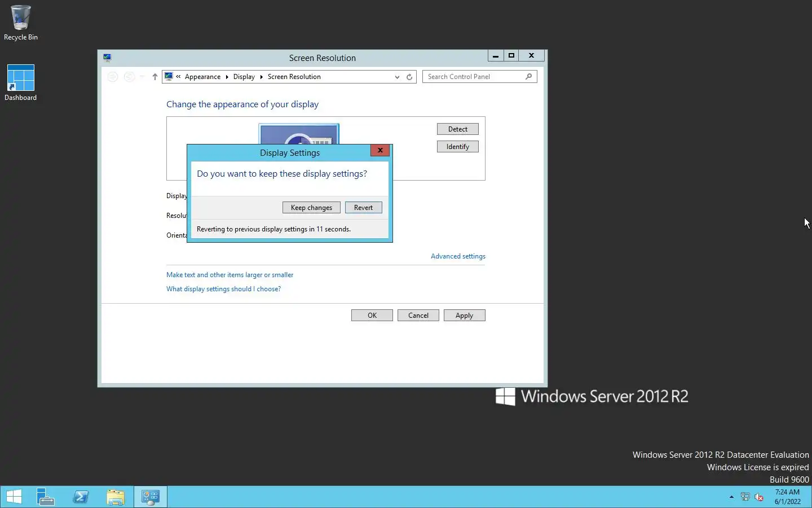Open the Recycle Bin desktop icon
812x508 pixels.
click(x=21, y=23)
